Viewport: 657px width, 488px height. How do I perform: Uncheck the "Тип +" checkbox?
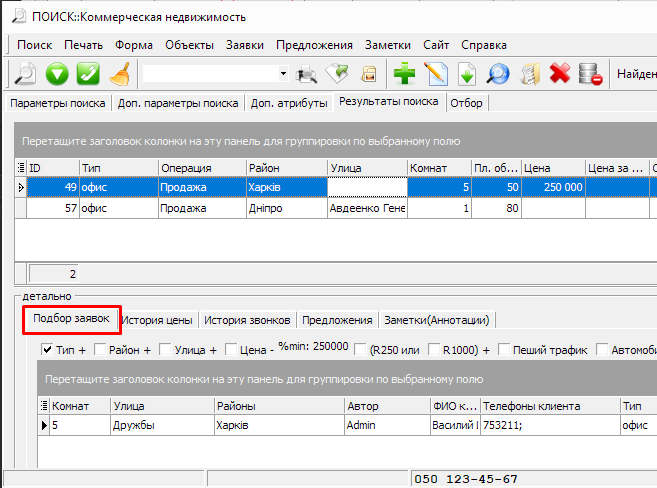point(47,350)
